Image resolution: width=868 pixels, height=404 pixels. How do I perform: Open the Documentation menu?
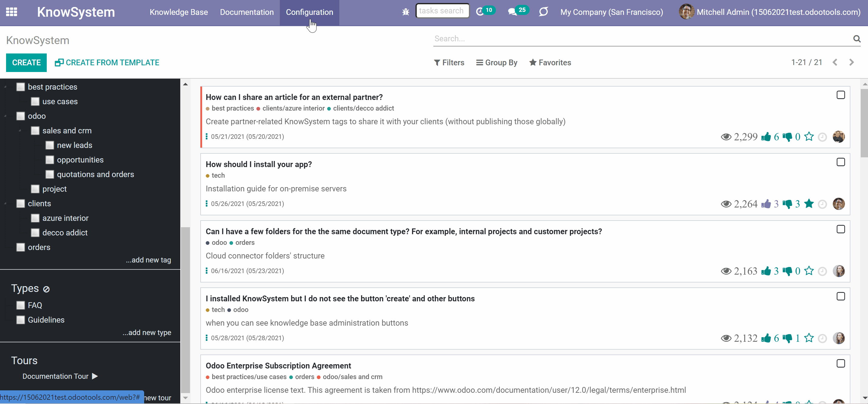247,12
